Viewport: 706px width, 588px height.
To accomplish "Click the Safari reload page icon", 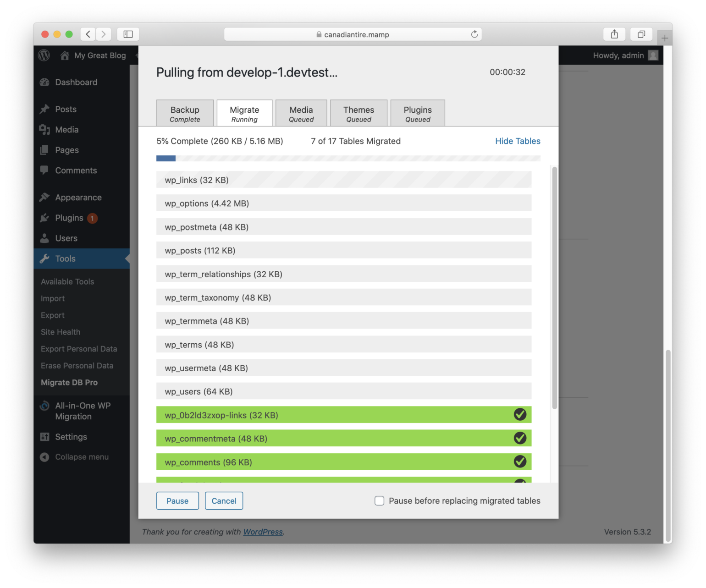I will (474, 34).
